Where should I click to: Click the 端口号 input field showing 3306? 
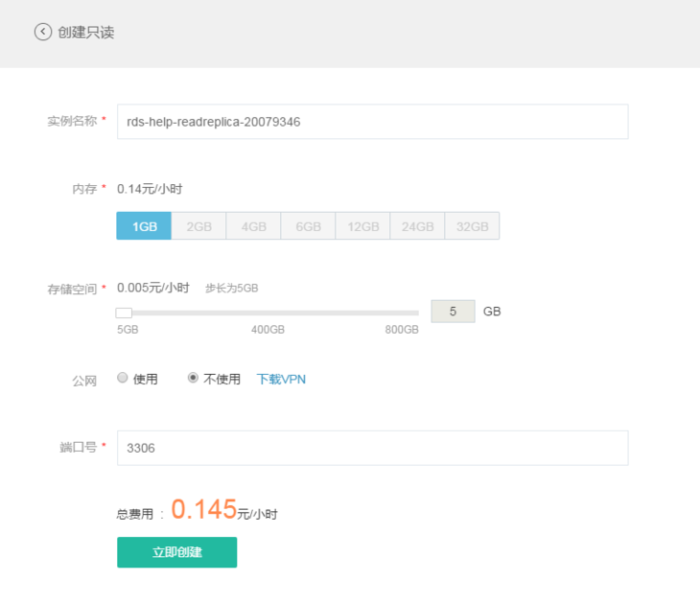click(372, 448)
